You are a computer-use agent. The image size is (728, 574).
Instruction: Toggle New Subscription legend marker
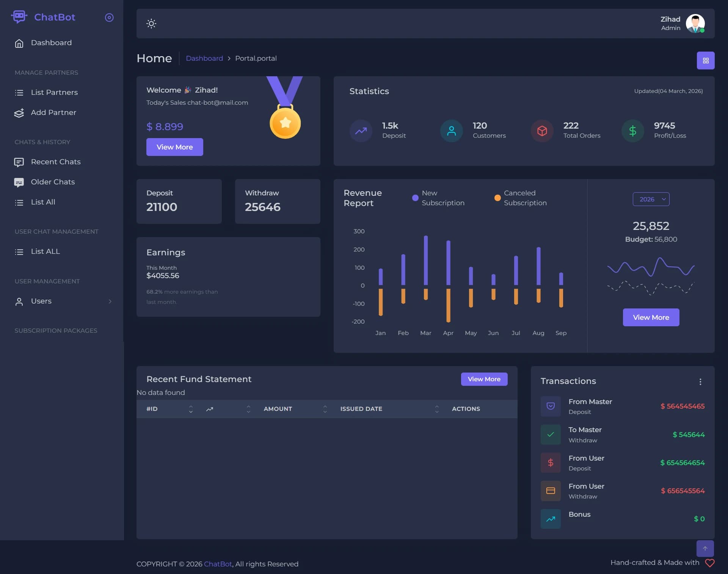[x=415, y=198]
